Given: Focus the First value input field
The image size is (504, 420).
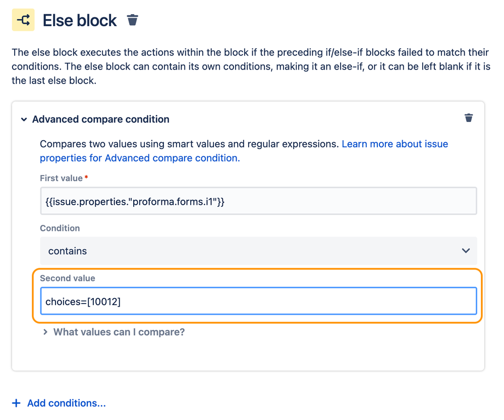Looking at the screenshot, I should 258,202.
